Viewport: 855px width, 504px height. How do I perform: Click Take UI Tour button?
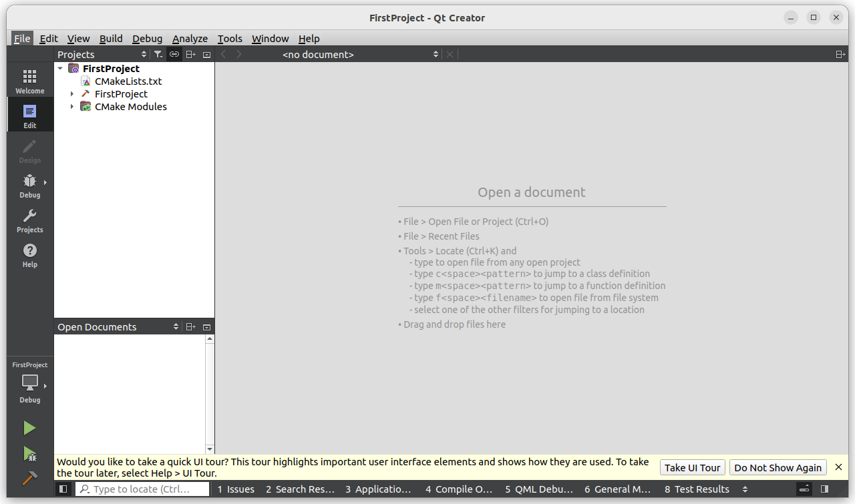(693, 467)
